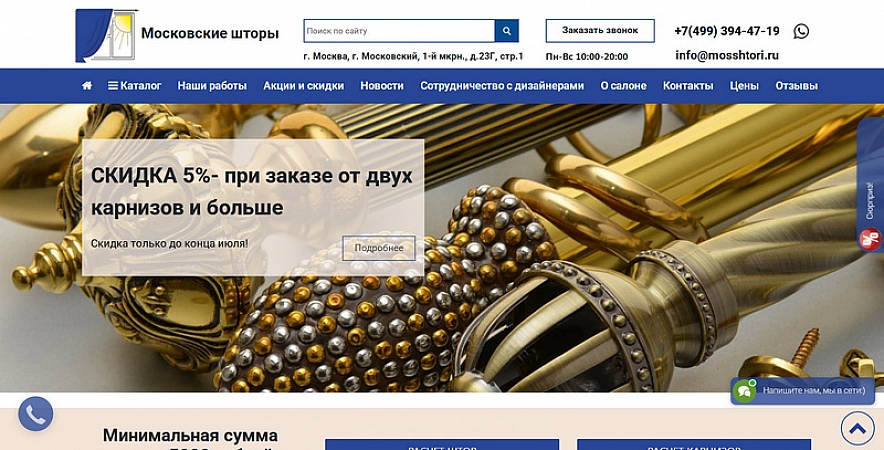
Task: Call phone number +7(499) 394-47-19
Action: tap(727, 31)
